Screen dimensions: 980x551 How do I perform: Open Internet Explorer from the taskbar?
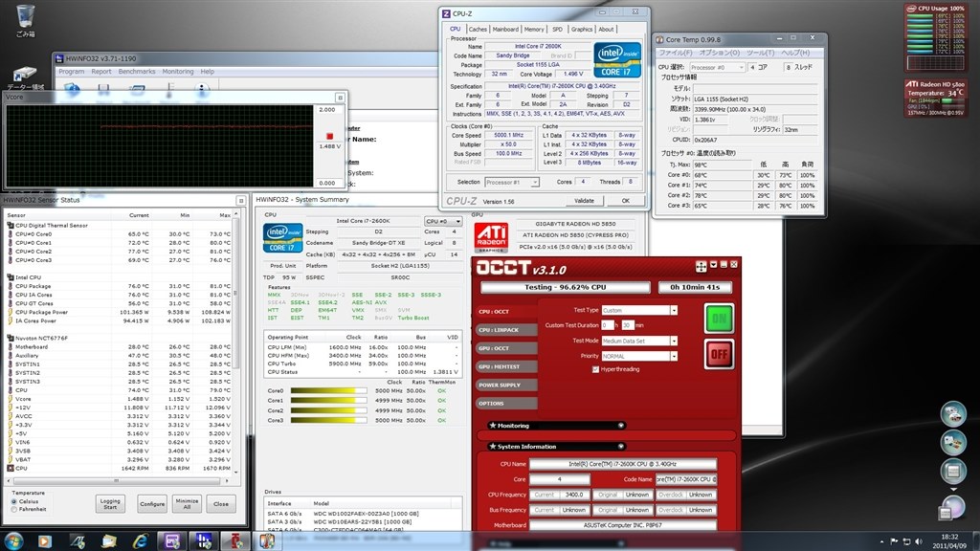[140, 541]
